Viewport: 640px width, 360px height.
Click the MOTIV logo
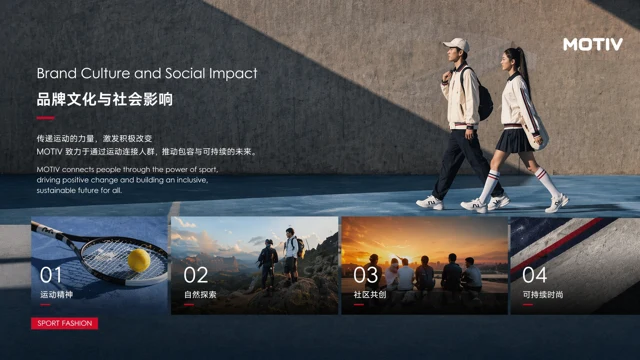click(x=593, y=44)
